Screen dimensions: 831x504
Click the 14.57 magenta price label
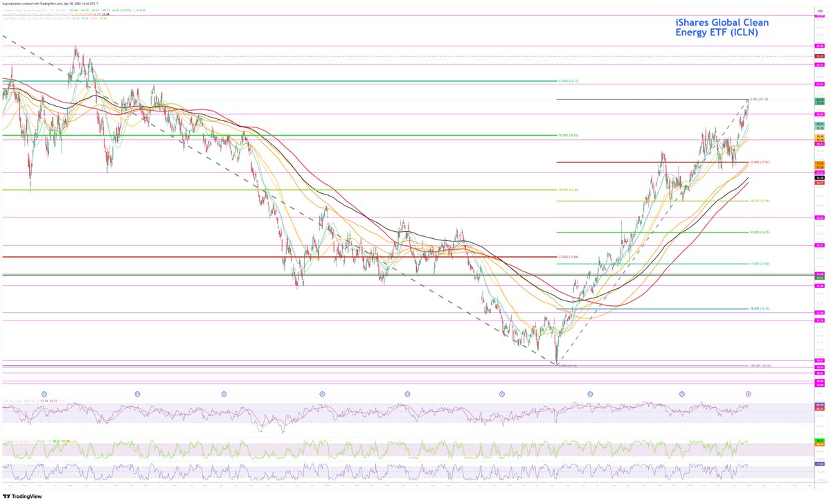[819, 245]
